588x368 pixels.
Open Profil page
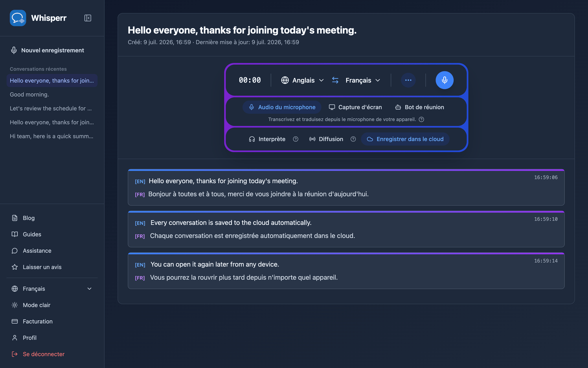click(52, 338)
